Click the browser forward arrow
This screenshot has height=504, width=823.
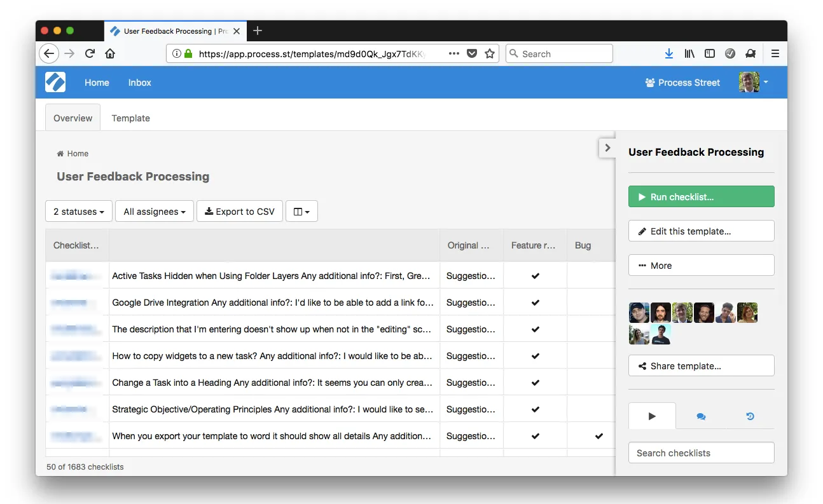click(69, 53)
